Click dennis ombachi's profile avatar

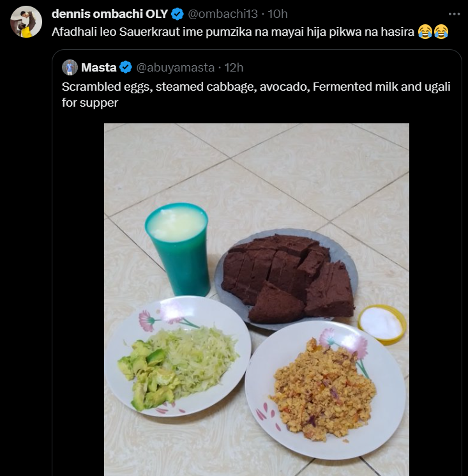pyautogui.click(x=26, y=22)
